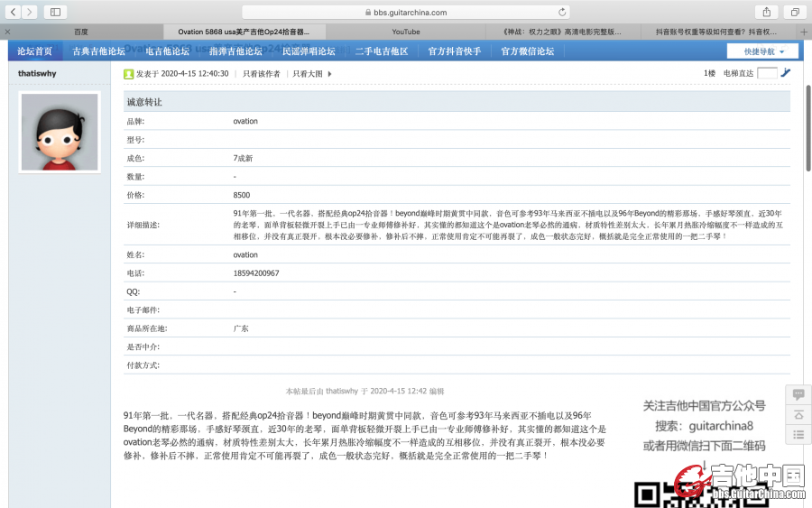Switch to the 百度 tab

(x=81, y=32)
